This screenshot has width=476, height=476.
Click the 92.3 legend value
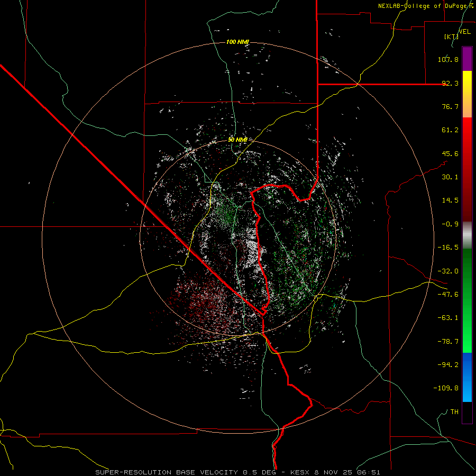pos(450,83)
